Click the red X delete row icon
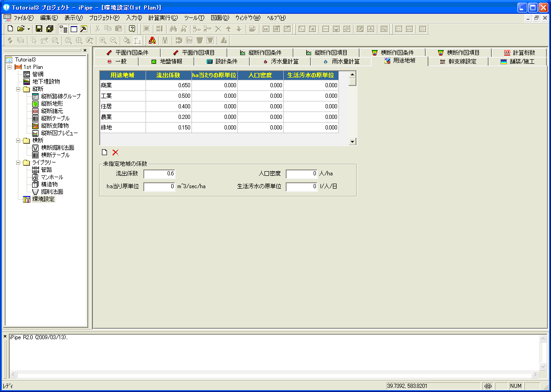This screenshot has height=392, width=551. point(115,152)
